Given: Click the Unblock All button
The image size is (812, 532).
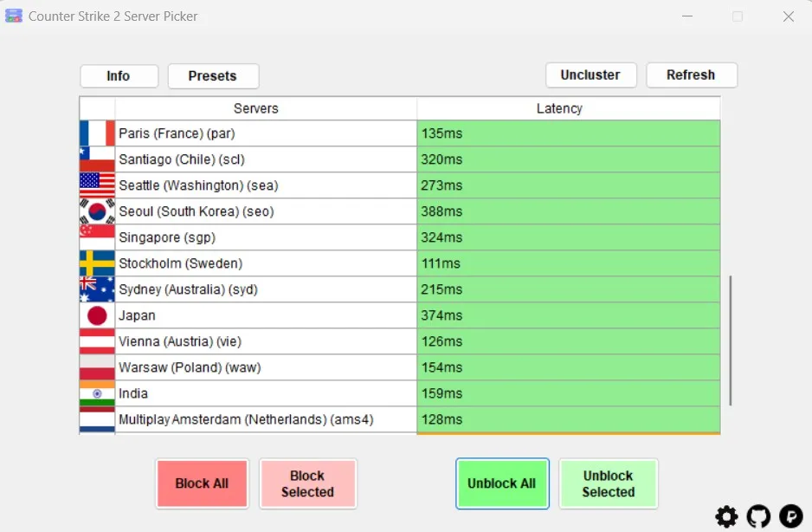Looking at the screenshot, I should (x=502, y=483).
